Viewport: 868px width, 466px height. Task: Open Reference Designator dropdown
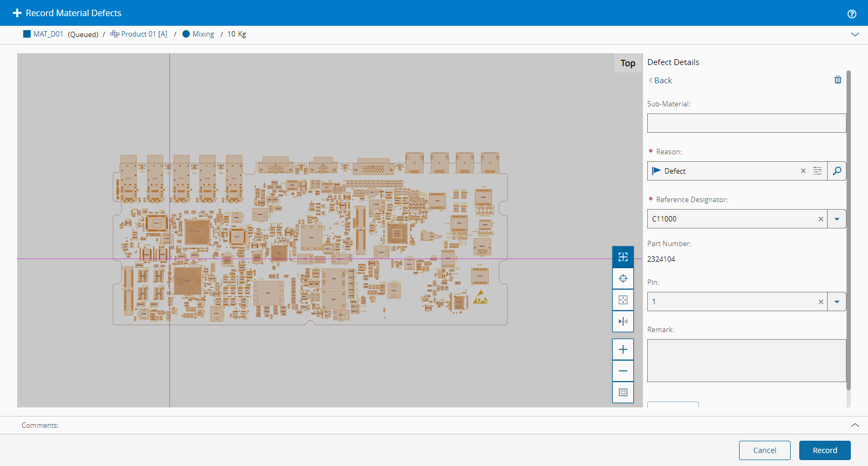(836, 219)
